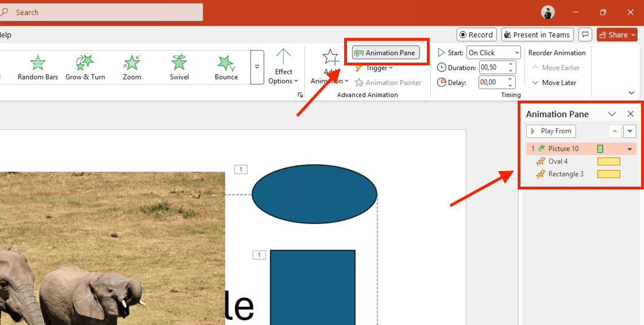Click the Search box in title bar
The width and height of the screenshot is (644, 325).
(101, 12)
